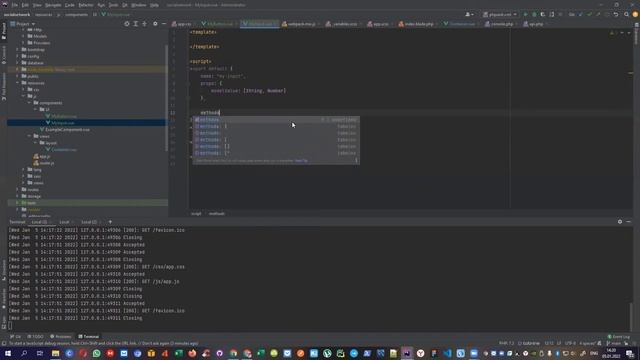Click the editor warnings indicator icon

[x=611, y=33]
